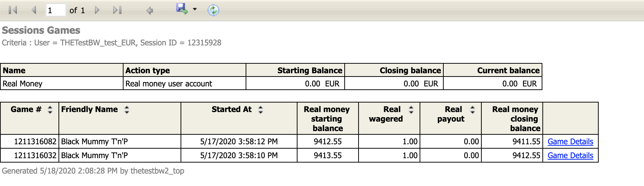
Task: Click the export save disk icon
Action: click(x=182, y=9)
